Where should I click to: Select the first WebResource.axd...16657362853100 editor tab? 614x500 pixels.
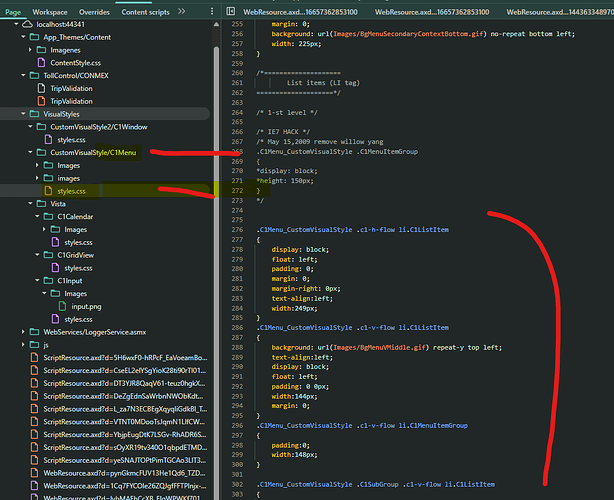pyautogui.click(x=300, y=12)
